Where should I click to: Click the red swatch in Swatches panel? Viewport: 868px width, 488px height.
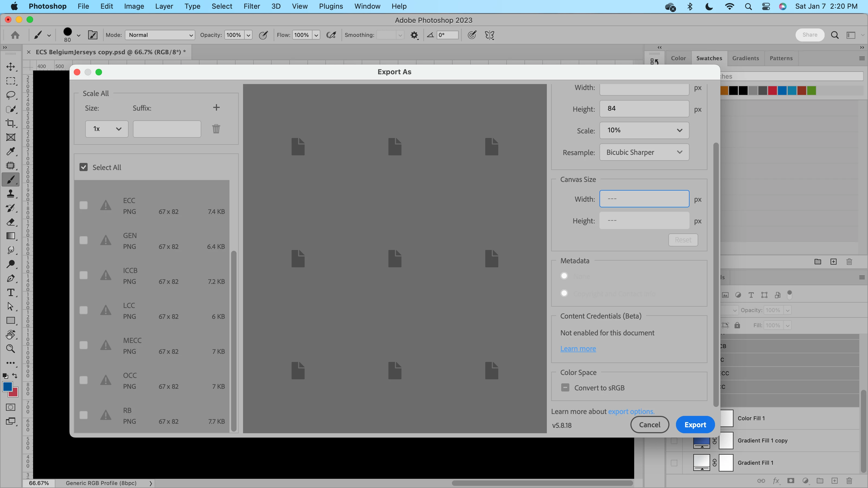[772, 91]
